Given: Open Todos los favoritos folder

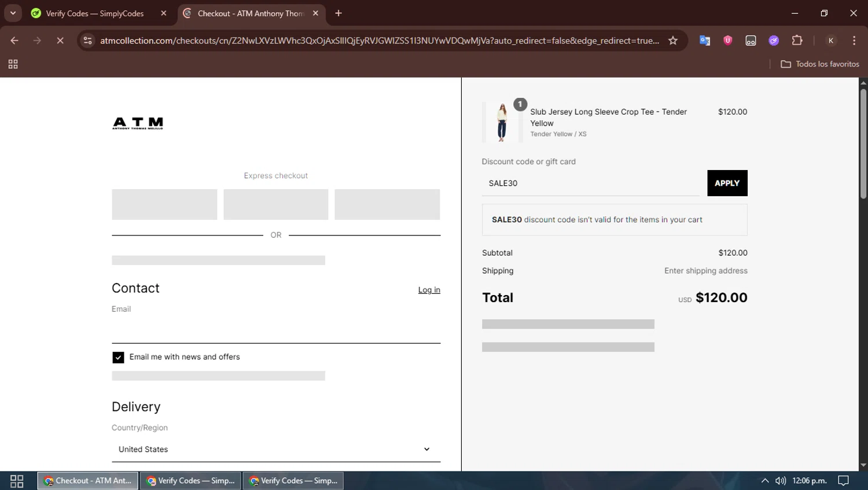Looking at the screenshot, I should point(820,64).
